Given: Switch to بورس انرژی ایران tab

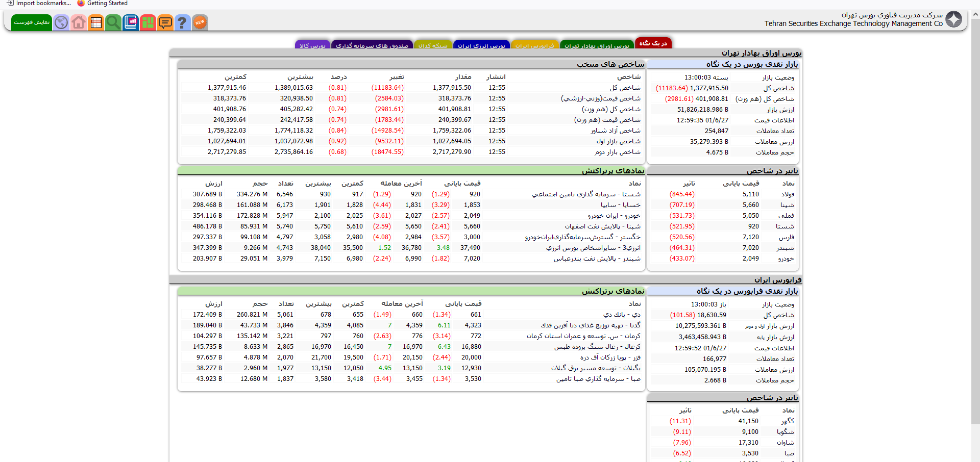Looking at the screenshot, I should (481, 45).
